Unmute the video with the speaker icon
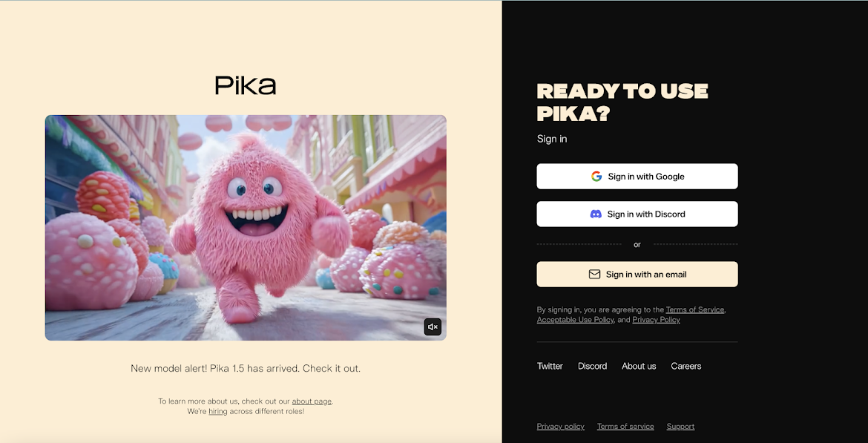 click(x=433, y=326)
